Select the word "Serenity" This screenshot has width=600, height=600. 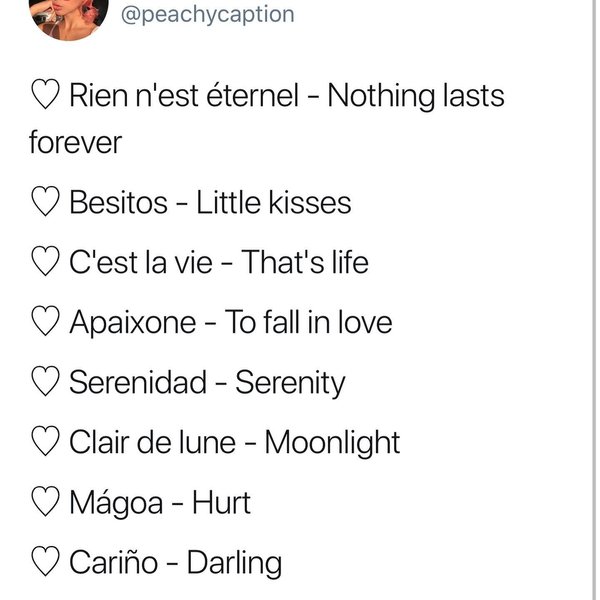[290, 383]
